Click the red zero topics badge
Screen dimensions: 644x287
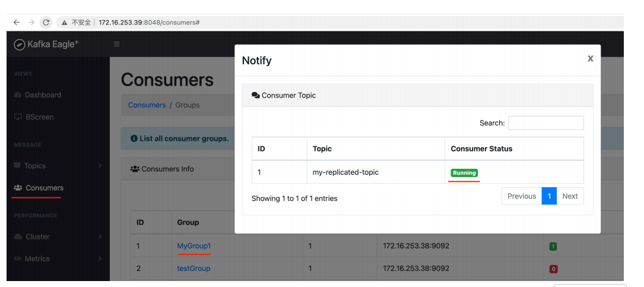(x=553, y=269)
